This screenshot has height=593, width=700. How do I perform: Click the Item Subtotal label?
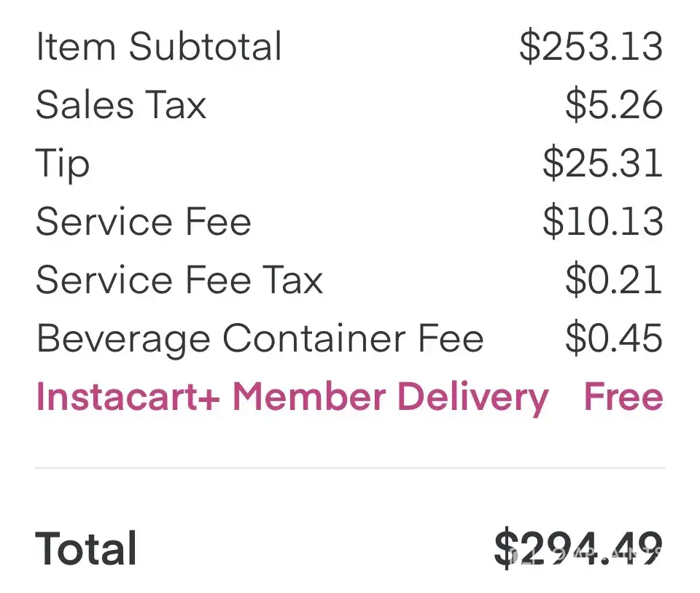(158, 47)
